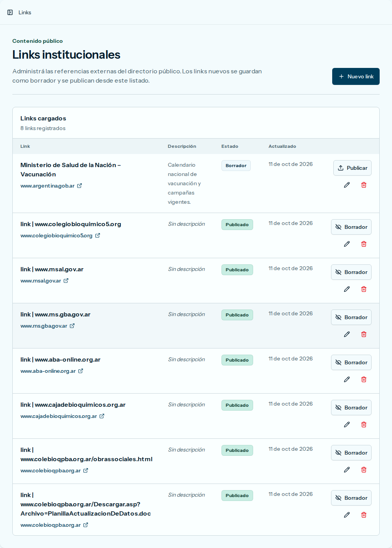392x548 pixels.
Task: Click 'Calendario nacional de vacunación' description
Action: (x=184, y=183)
